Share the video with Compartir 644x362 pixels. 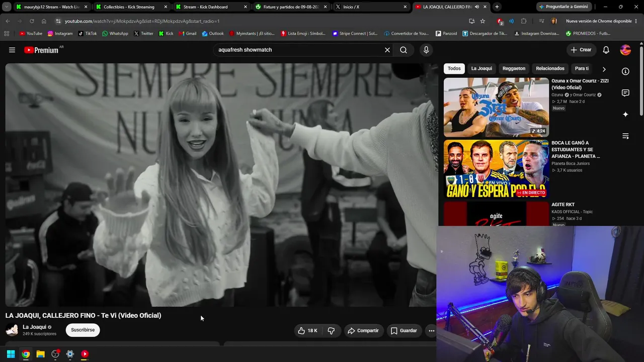point(363,330)
